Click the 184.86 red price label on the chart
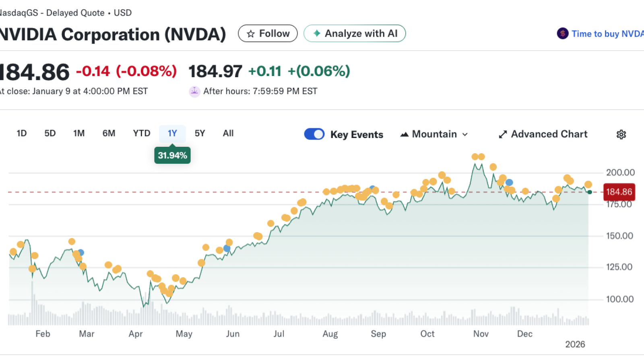 coord(619,192)
